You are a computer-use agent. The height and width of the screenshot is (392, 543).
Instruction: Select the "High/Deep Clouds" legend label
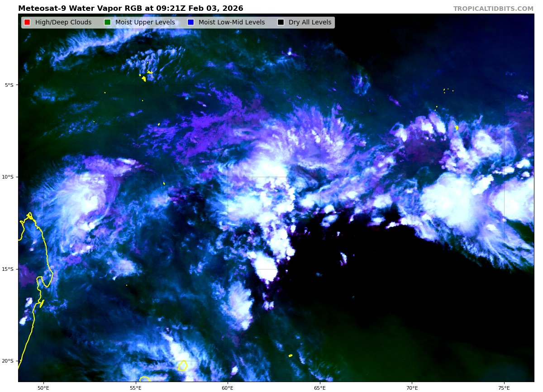coord(63,23)
